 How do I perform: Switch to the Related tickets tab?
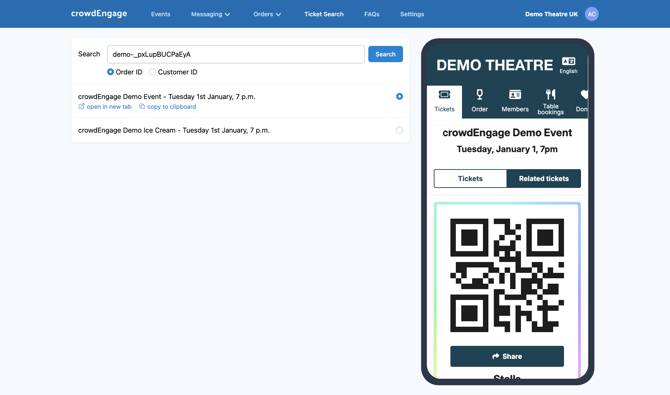pos(544,178)
